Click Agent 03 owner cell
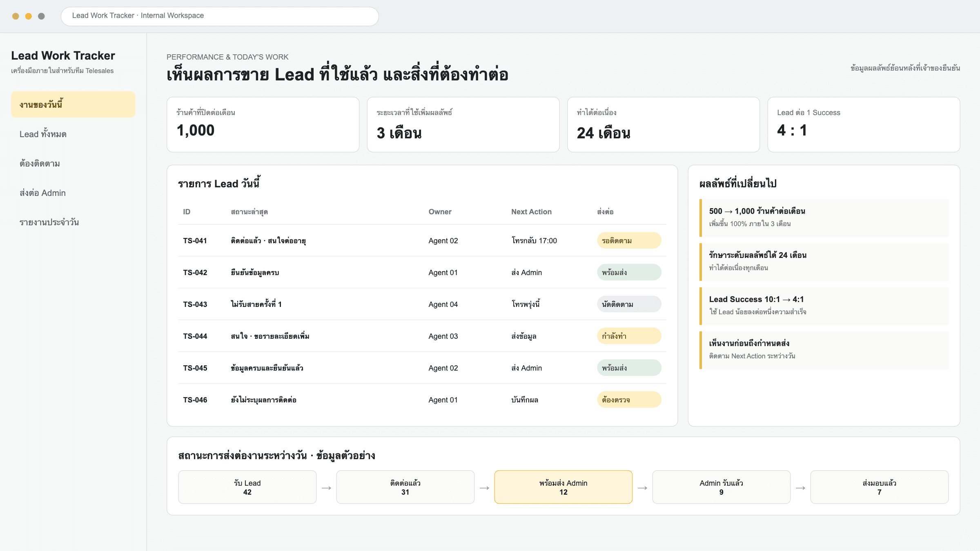 coord(443,336)
